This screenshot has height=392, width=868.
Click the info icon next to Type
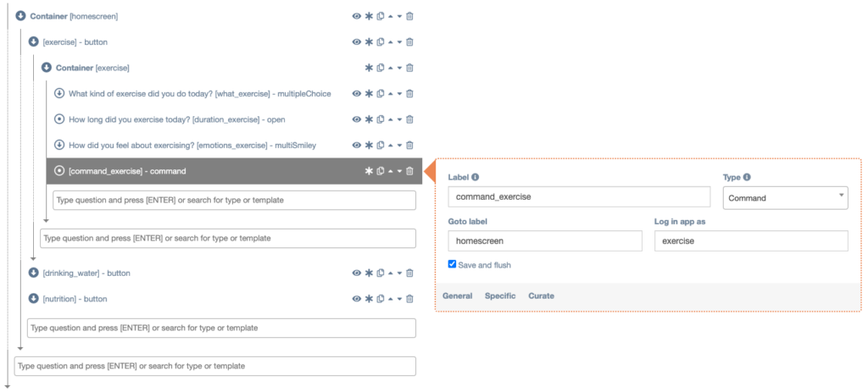point(747,178)
